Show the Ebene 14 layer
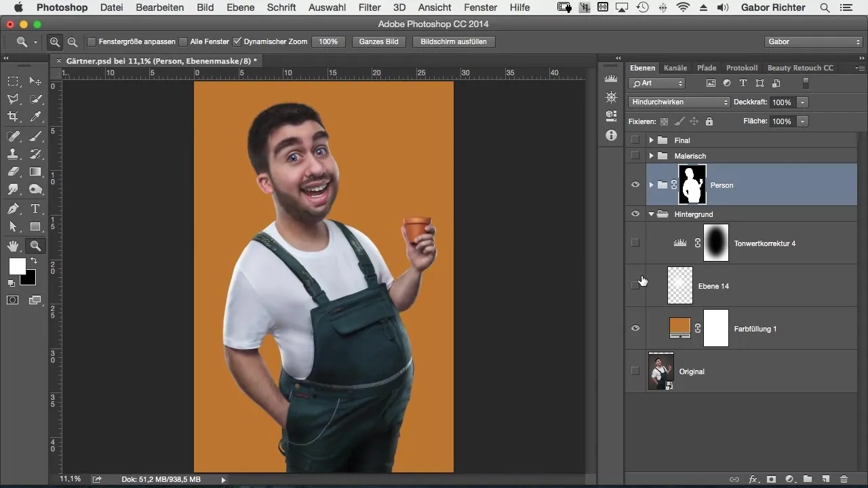 tap(635, 285)
